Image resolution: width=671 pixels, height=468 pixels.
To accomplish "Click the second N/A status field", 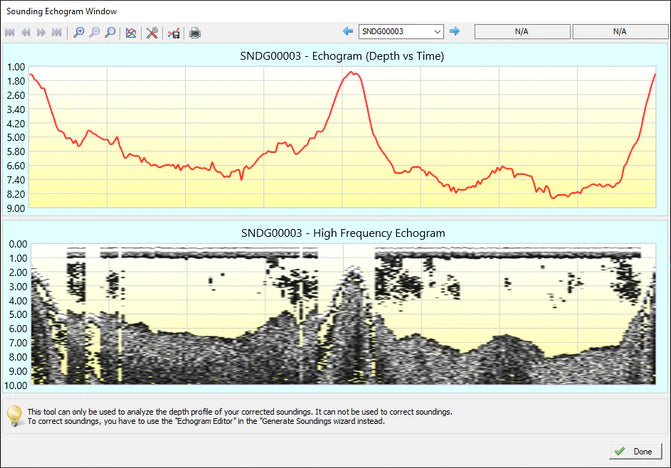I will [x=620, y=31].
